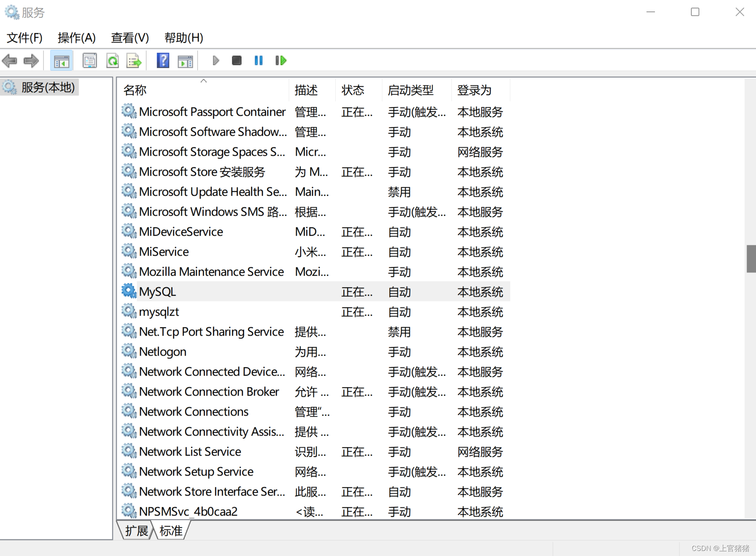Click the gear icon beside mysqlzt

point(129,311)
